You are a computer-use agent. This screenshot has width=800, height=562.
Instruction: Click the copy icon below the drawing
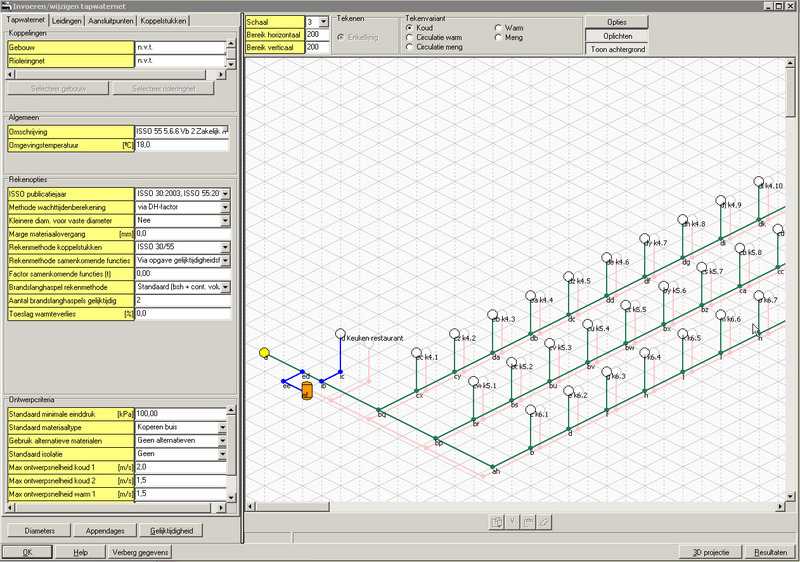tap(496, 522)
